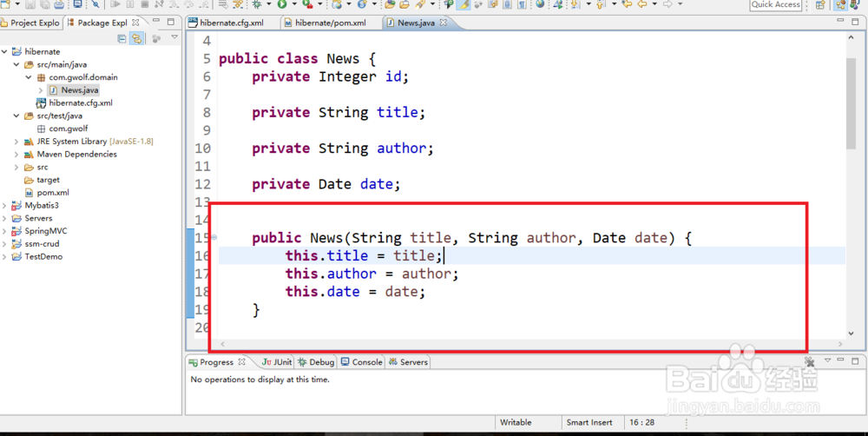Collapse the hibernate project node
The height and width of the screenshot is (436, 868).
[4, 51]
